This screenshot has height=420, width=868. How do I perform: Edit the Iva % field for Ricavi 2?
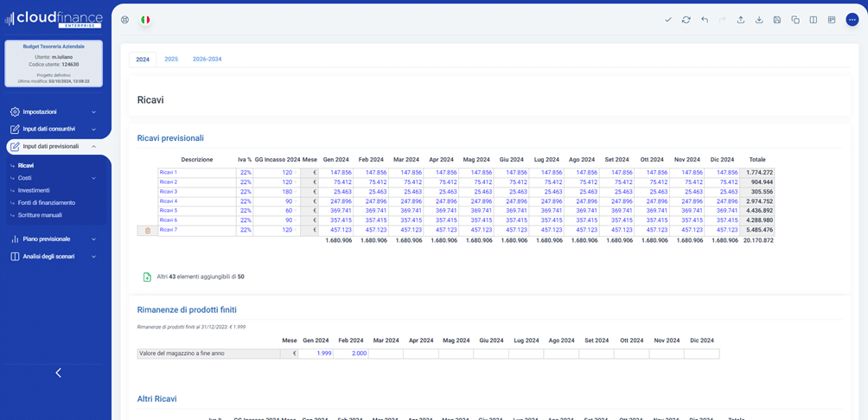tap(245, 182)
